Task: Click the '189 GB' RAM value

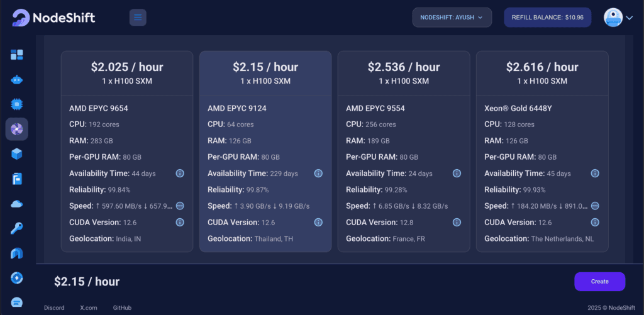Action: pos(379,141)
